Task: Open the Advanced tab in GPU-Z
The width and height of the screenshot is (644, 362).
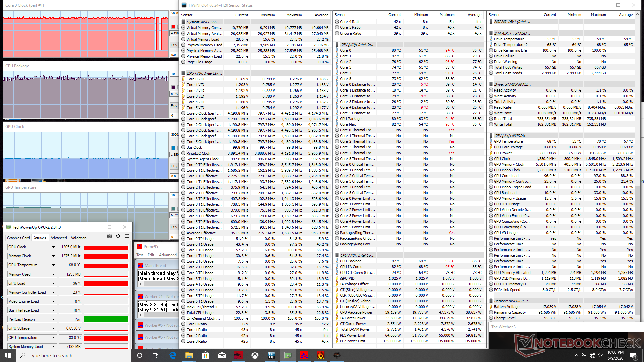Action: [x=59, y=238]
